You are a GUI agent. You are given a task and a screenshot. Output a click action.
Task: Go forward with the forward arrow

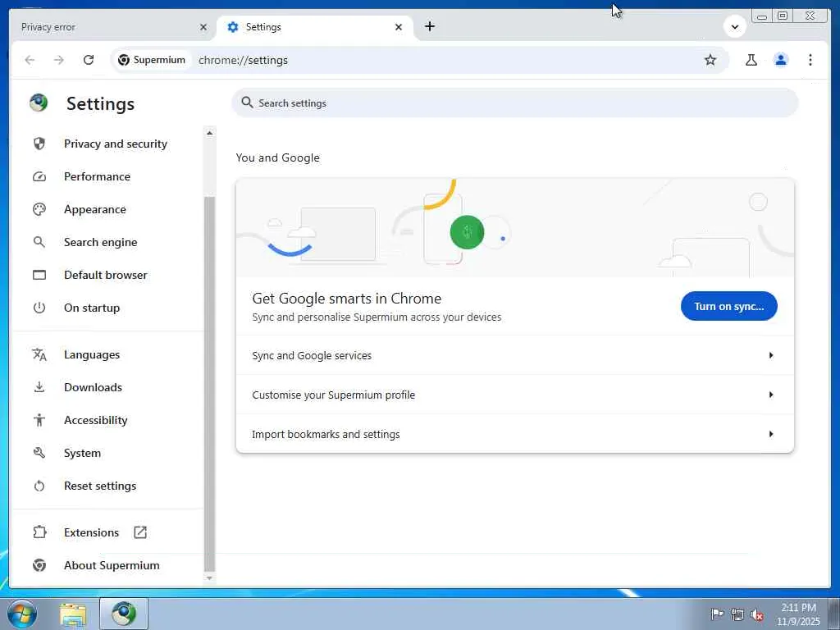click(x=59, y=60)
